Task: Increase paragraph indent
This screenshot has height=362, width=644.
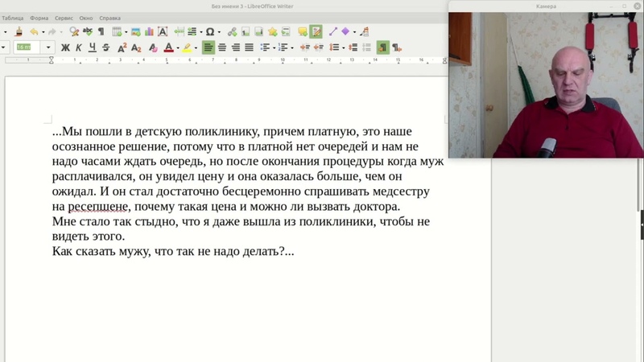Action: 305,47
